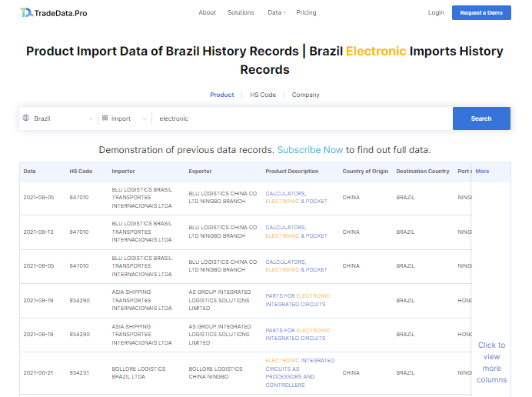Open Calculators product link in 2021-08-13 row
This screenshot has width=532, height=397.
(296, 232)
